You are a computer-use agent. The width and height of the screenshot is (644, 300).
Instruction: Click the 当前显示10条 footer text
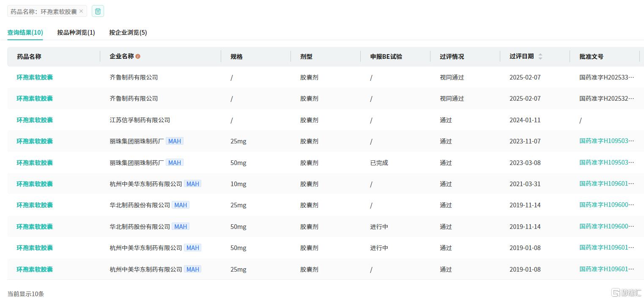click(x=26, y=294)
